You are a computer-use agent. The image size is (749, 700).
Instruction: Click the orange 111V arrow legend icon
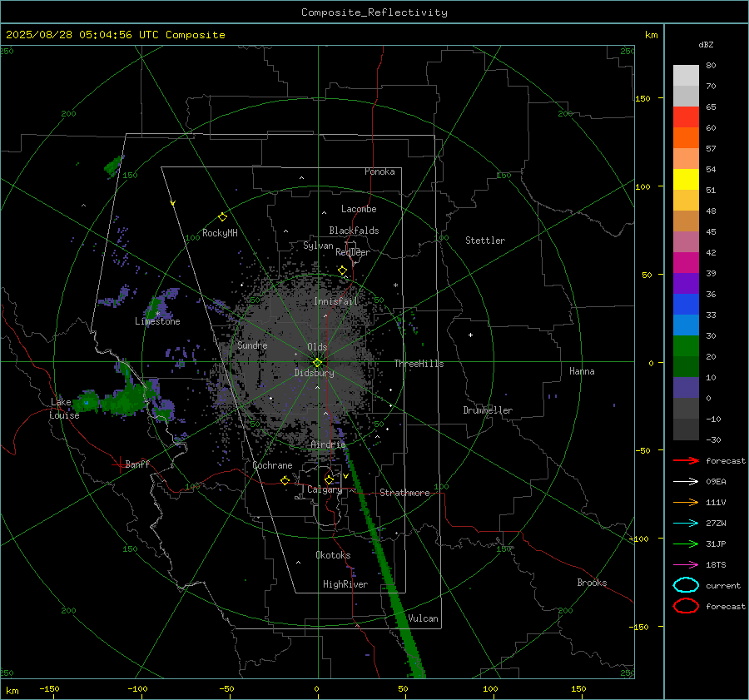click(x=686, y=502)
